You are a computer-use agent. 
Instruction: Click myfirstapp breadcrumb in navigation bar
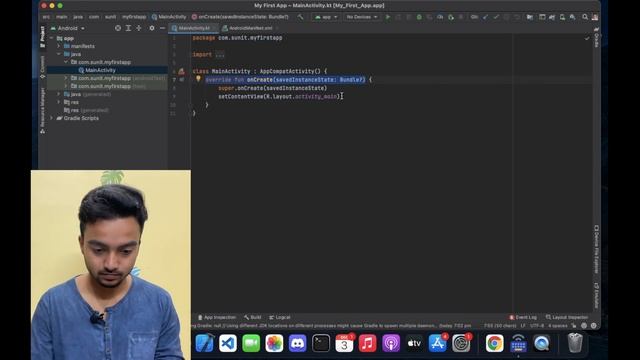[134, 17]
